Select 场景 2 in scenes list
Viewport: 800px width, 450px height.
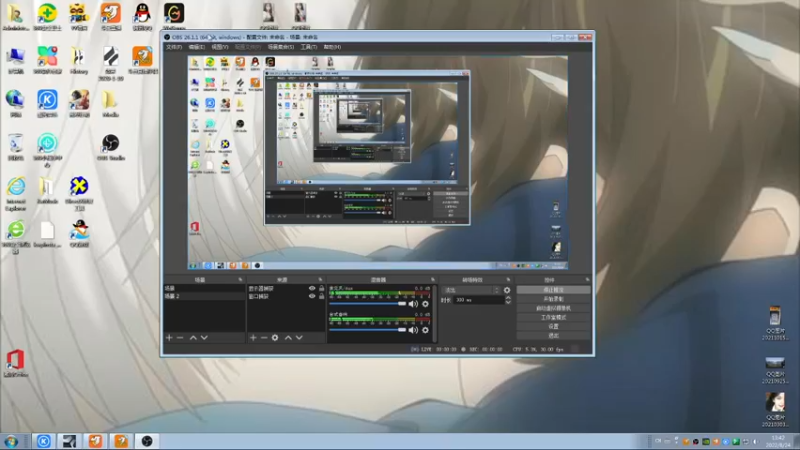204,296
